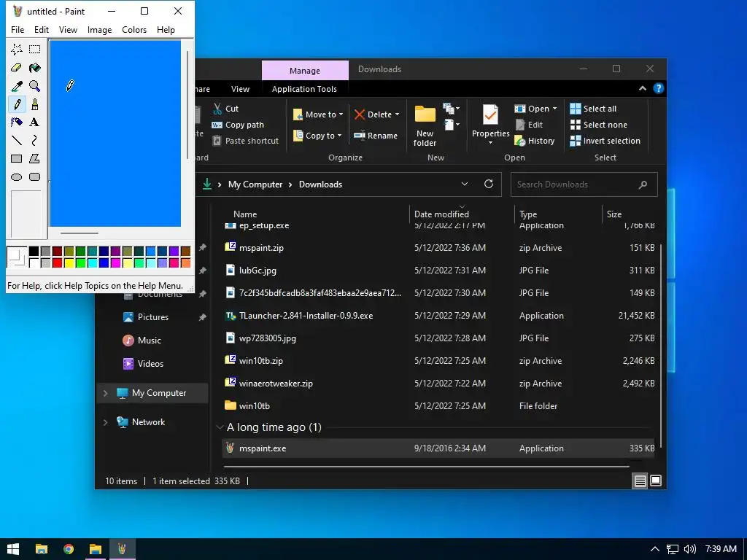Sort files by the Size column

point(614,214)
